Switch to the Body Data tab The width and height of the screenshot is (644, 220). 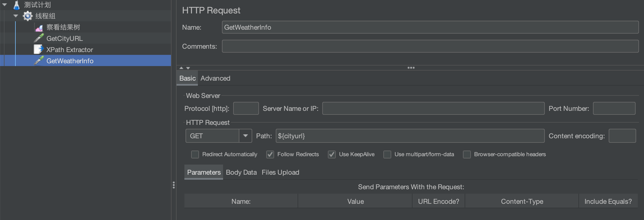(241, 172)
